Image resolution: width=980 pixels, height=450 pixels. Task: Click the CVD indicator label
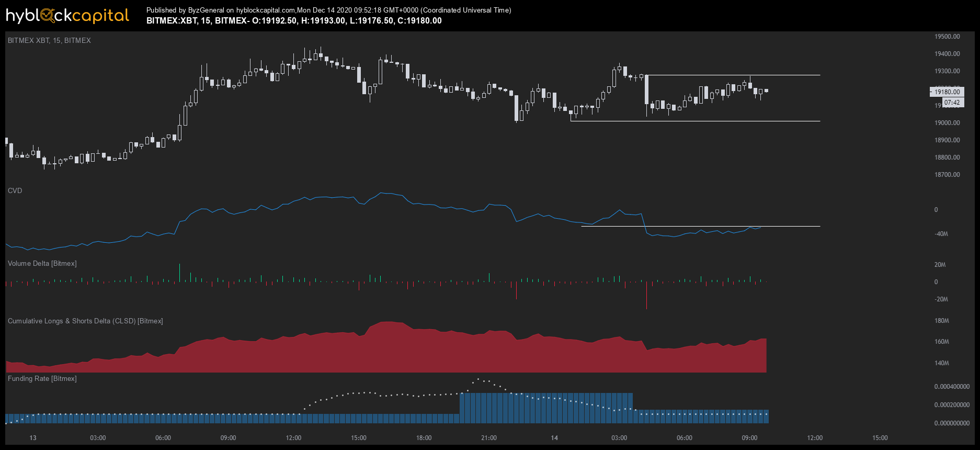coord(15,190)
